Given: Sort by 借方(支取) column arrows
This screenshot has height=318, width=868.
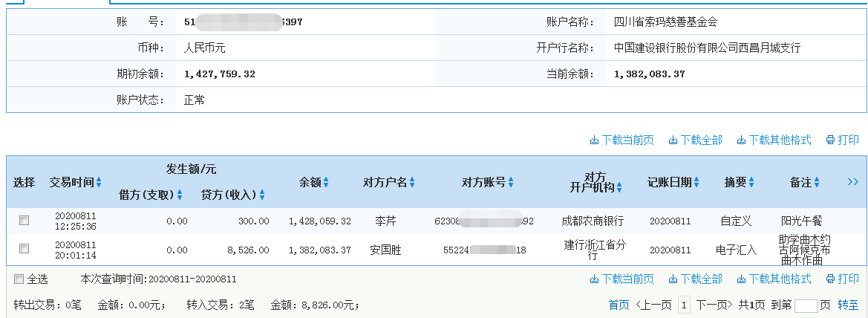Looking at the screenshot, I should (x=180, y=195).
